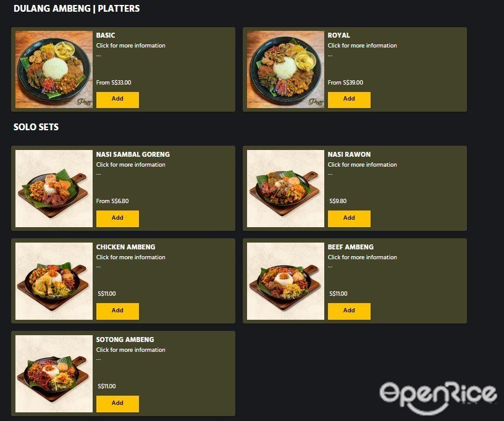View the Nasi Sambal Goreng image
The width and height of the screenshot is (504, 421).
(54, 188)
